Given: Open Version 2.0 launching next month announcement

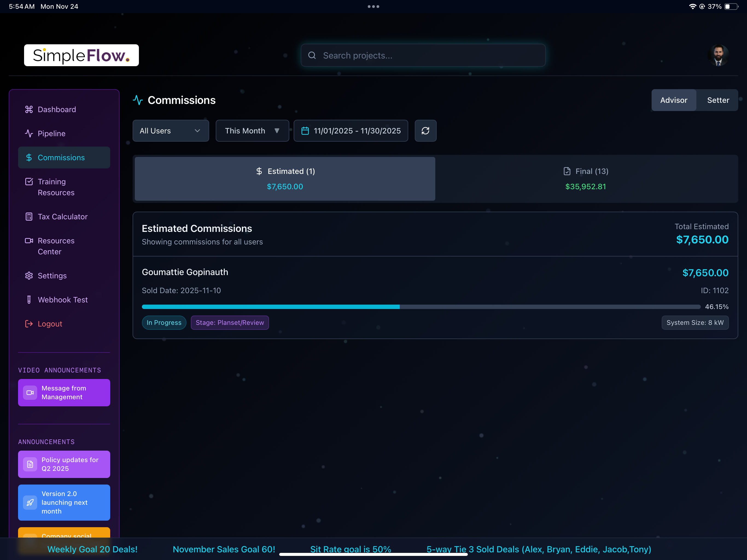Looking at the screenshot, I should point(64,502).
